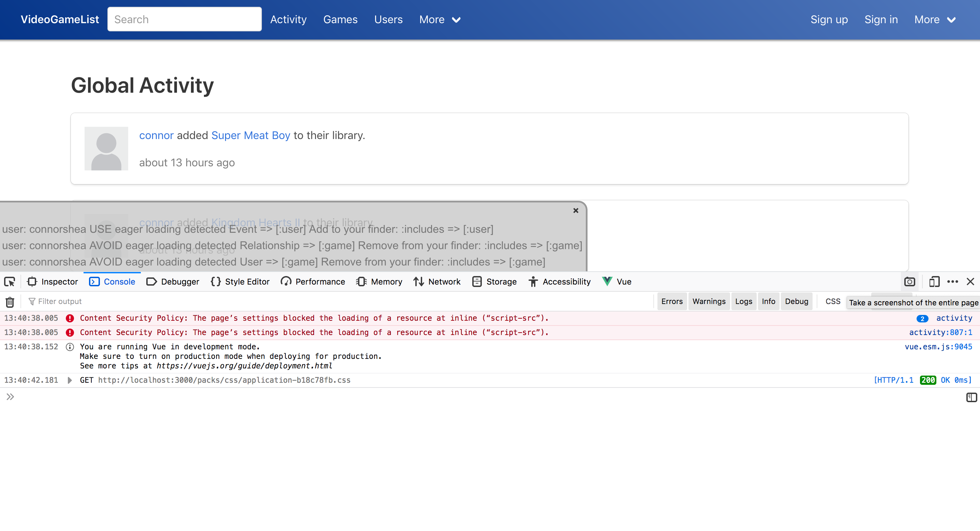
Task: Open the Vue devtools tab
Action: click(x=617, y=282)
